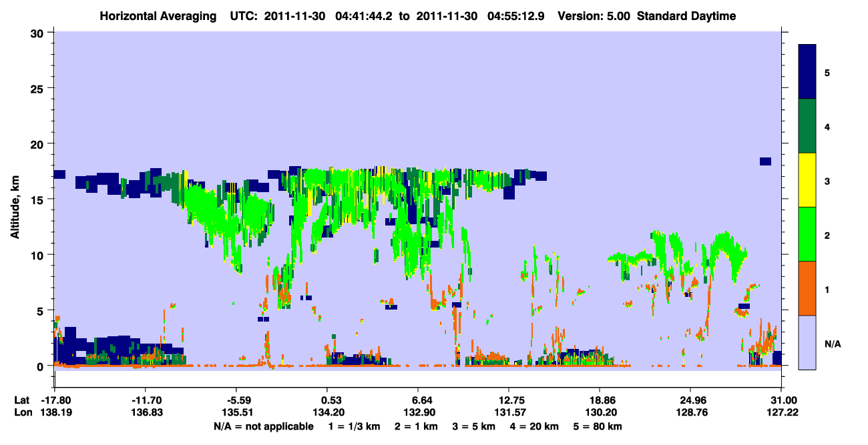Click the longitude value 136.83

pos(147,413)
